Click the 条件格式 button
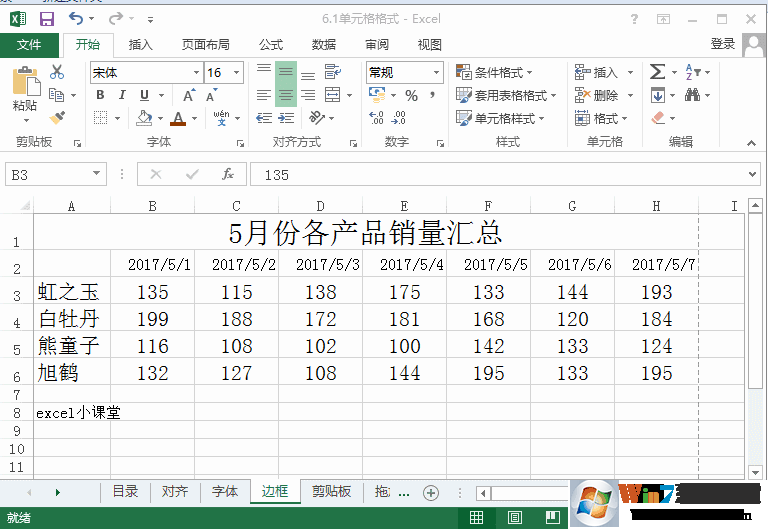 click(495, 72)
